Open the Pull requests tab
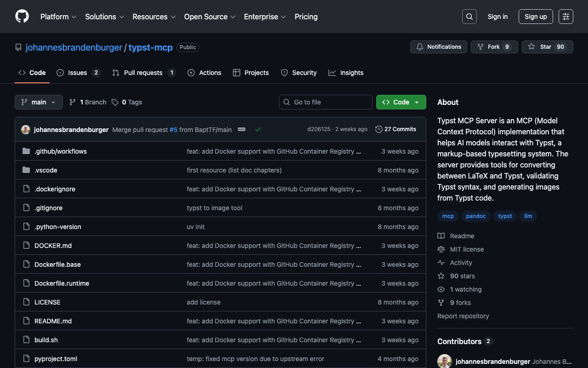Viewport: 588px width, 368px height. click(x=143, y=73)
